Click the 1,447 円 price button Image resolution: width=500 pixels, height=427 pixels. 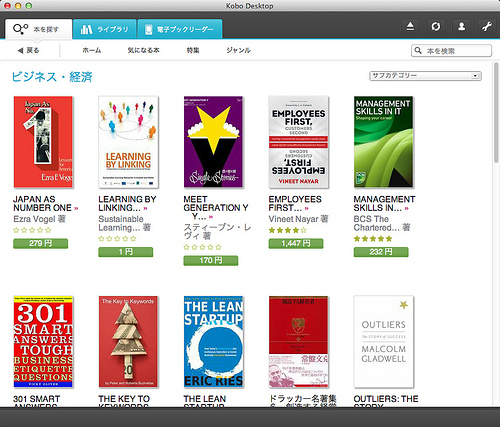[x=296, y=243]
